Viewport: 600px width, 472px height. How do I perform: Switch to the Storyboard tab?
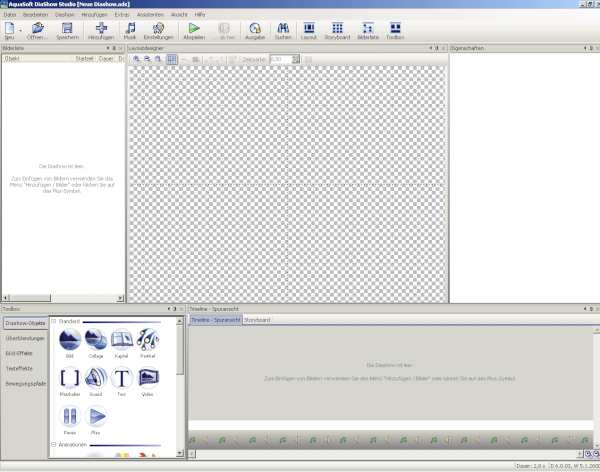(x=257, y=320)
